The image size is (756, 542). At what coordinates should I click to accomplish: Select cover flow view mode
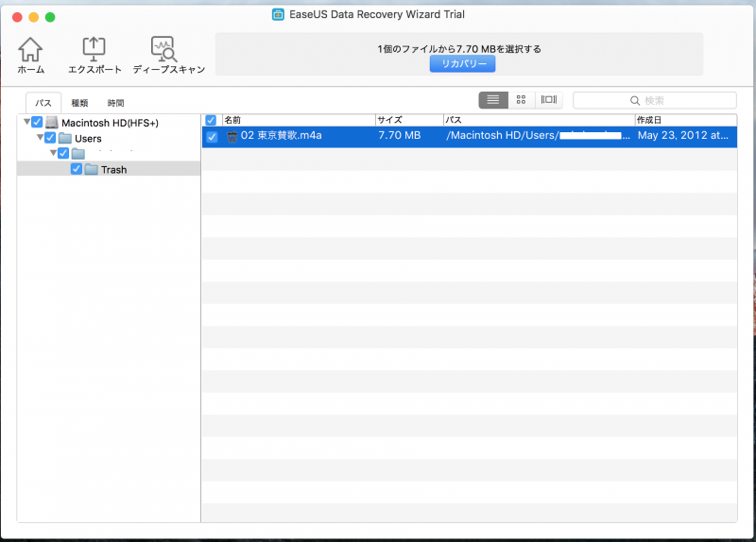[x=549, y=100]
